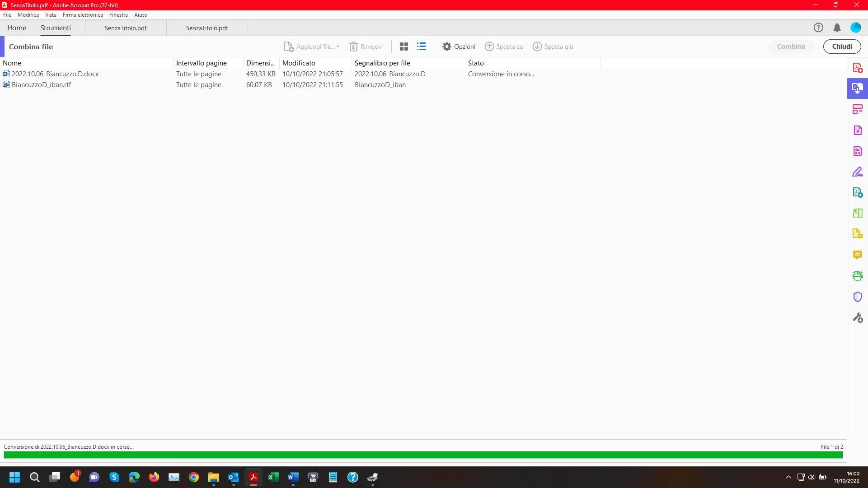
Task: Click the Chiudi button
Action: click(x=842, y=46)
